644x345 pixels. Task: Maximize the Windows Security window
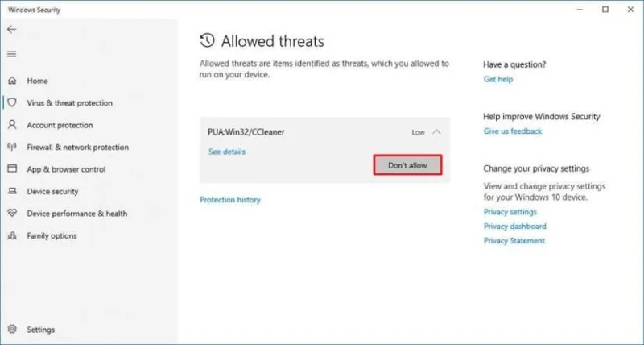coord(605,10)
